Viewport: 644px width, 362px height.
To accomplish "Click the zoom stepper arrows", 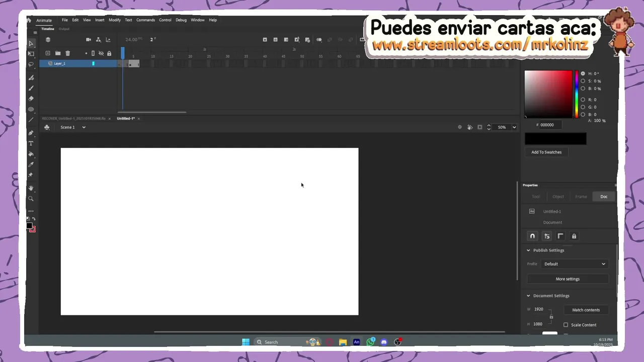I will coord(489,127).
